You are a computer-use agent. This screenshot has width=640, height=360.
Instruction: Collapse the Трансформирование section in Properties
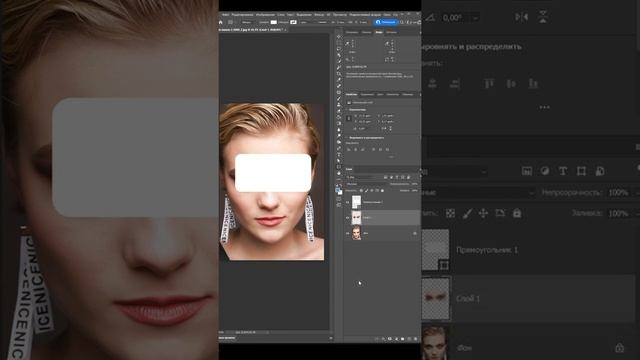pos(347,110)
